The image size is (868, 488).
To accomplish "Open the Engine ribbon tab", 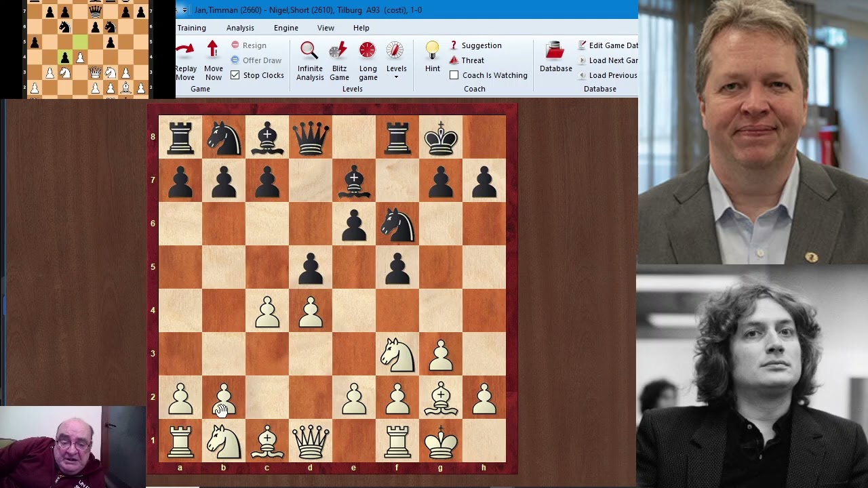I will point(286,28).
